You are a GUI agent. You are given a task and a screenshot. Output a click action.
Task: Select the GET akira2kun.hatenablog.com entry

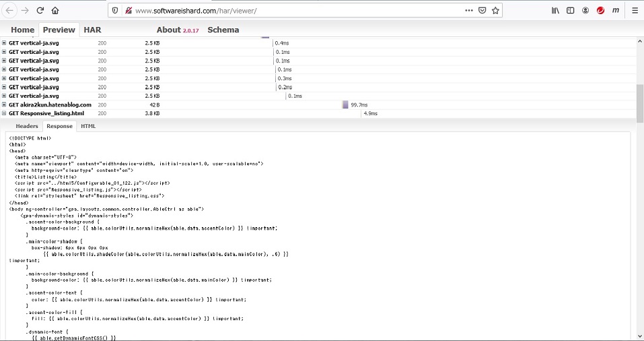click(50, 105)
